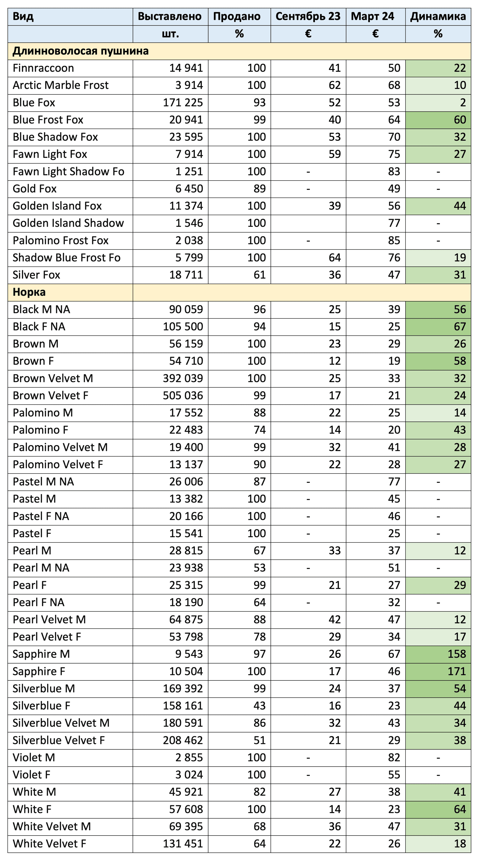Select the 'Март 24' column header
Image resolution: width=479 pixels, height=868 pixels.
[x=372, y=16]
